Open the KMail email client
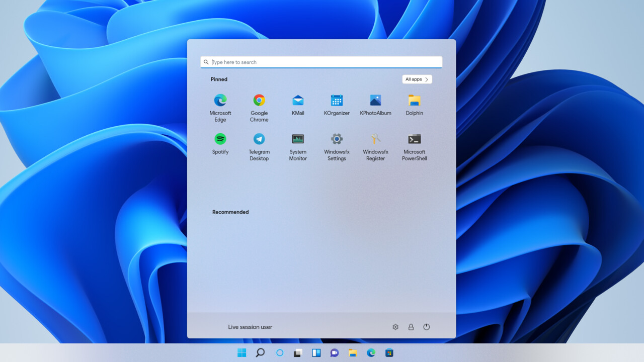 pyautogui.click(x=297, y=100)
